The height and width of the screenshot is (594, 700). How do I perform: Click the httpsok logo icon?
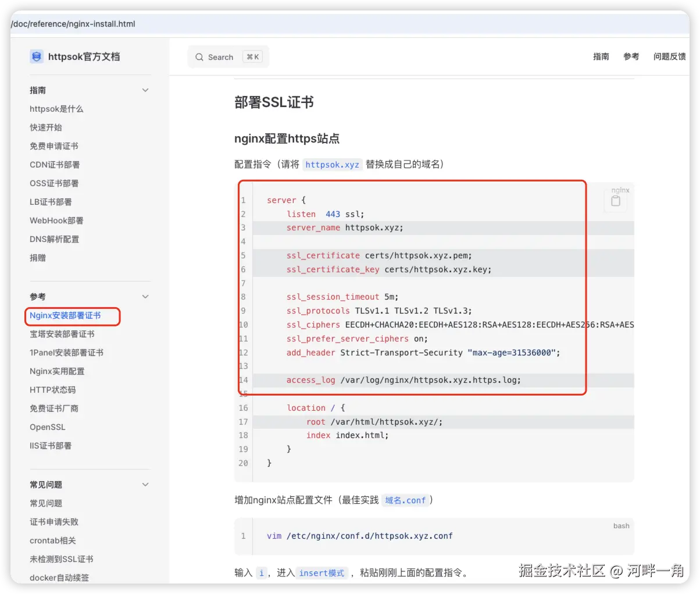click(x=37, y=56)
